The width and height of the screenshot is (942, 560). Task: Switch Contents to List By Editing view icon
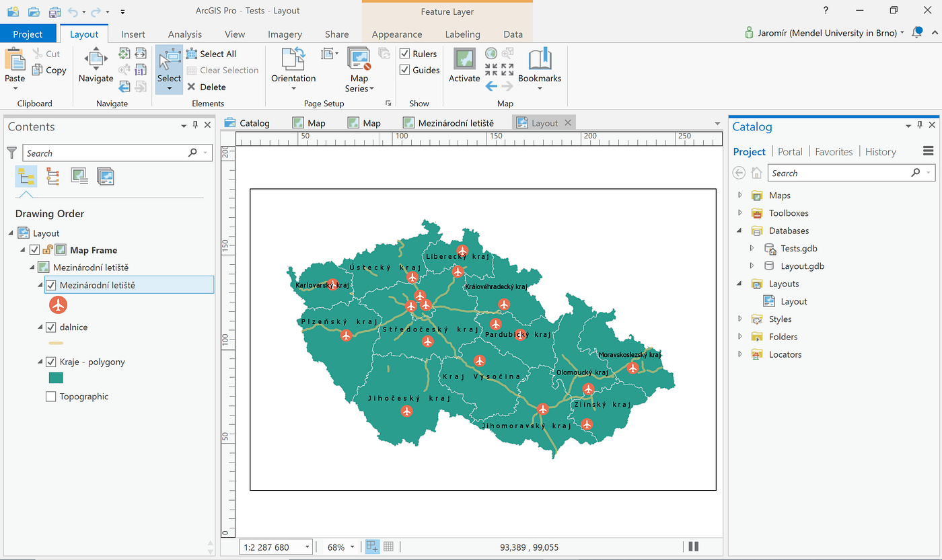pos(52,175)
